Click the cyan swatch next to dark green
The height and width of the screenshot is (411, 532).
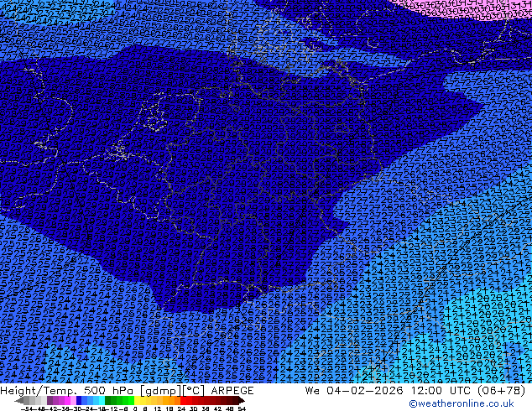point(102,400)
